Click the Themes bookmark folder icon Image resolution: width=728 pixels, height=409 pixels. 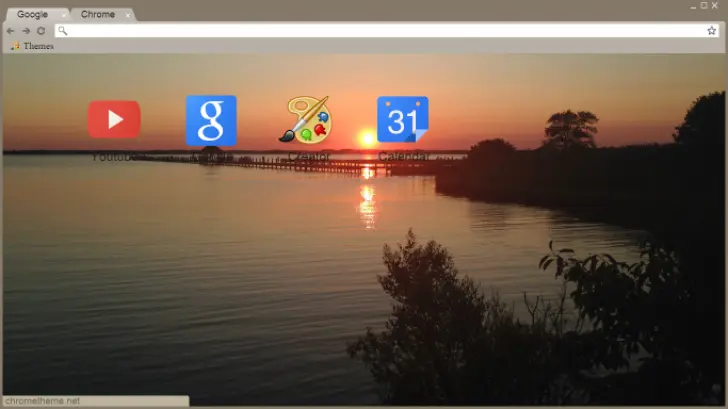pos(15,46)
